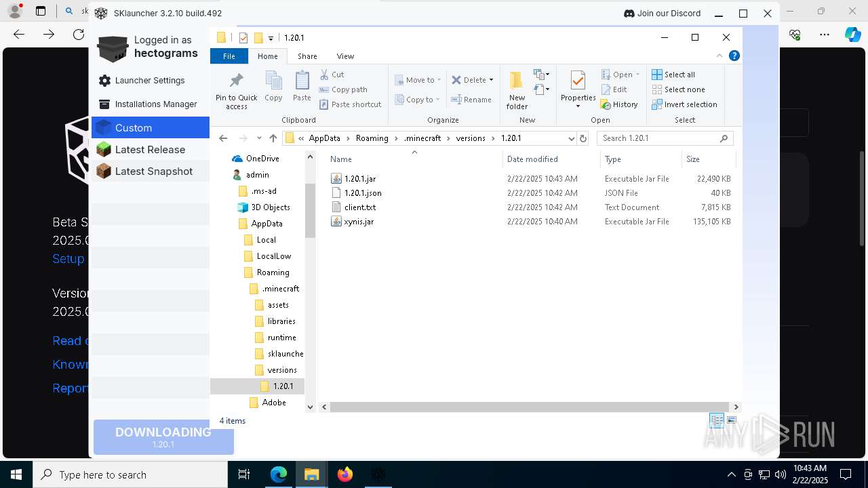This screenshot has height=488, width=868.
Task: Expand Delete dropdown arrow
Action: click(x=491, y=80)
